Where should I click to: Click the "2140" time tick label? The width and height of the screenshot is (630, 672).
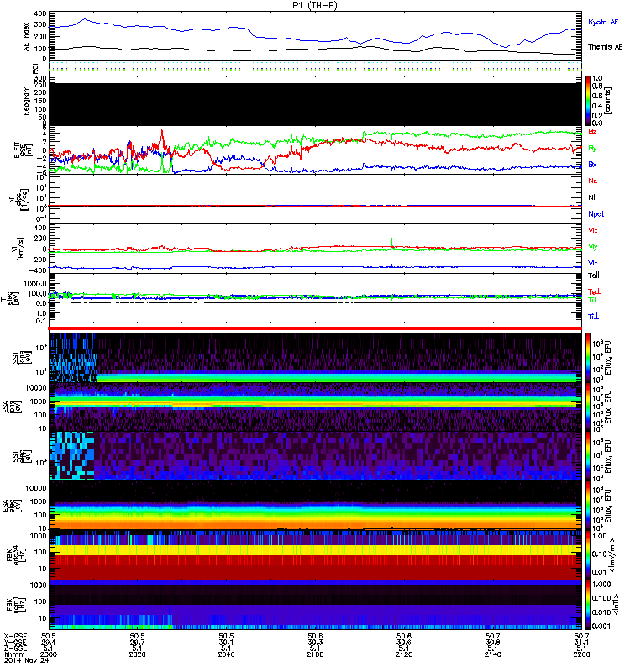[493, 654]
